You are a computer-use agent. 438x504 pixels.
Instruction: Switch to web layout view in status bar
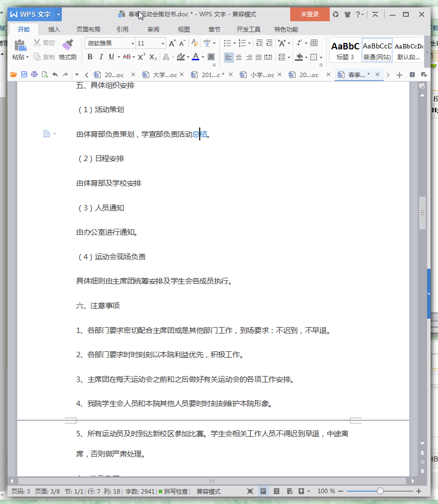(289, 491)
